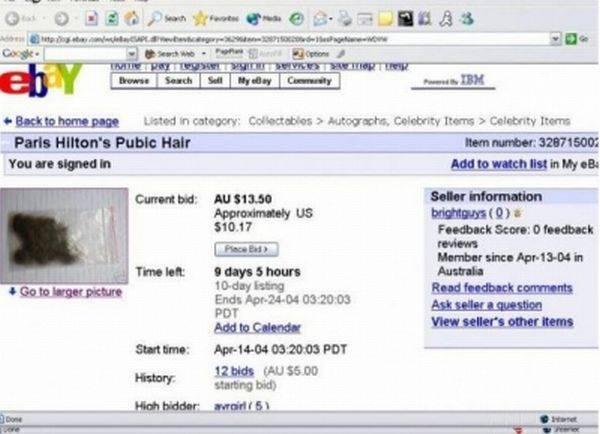Click the AU $13.50 current bid amount
This screenshot has width=600, height=434.
click(x=243, y=199)
